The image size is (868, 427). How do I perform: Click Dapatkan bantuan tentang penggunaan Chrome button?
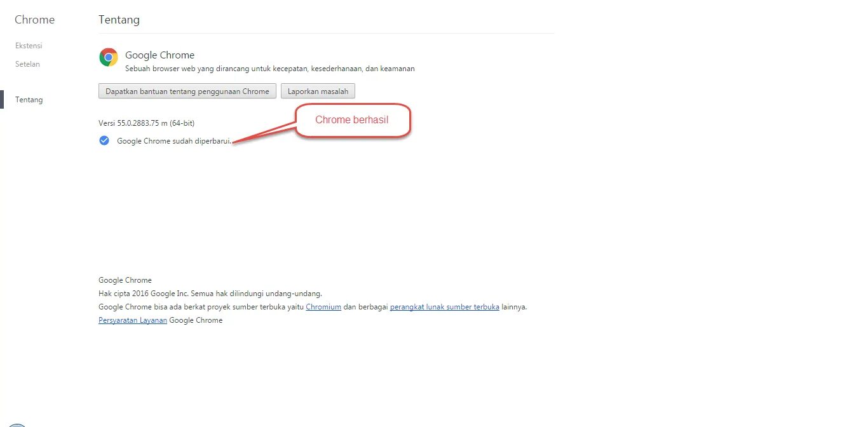click(x=187, y=91)
